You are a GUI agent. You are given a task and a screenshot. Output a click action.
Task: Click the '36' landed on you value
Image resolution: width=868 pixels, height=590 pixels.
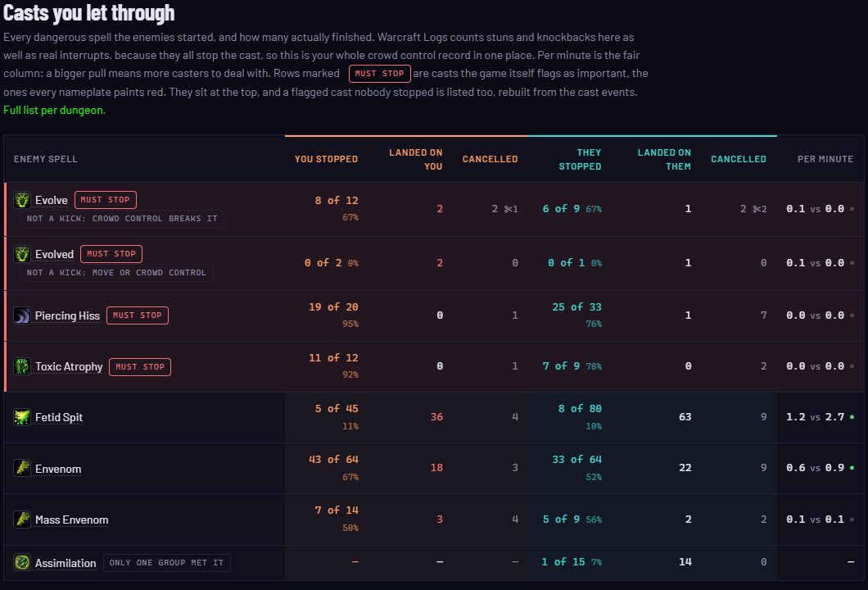[436, 416]
